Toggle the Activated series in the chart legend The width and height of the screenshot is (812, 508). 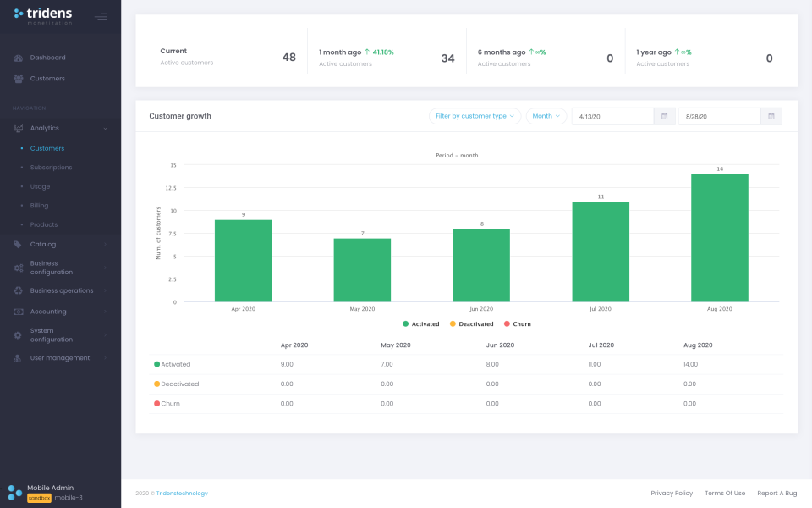point(420,323)
